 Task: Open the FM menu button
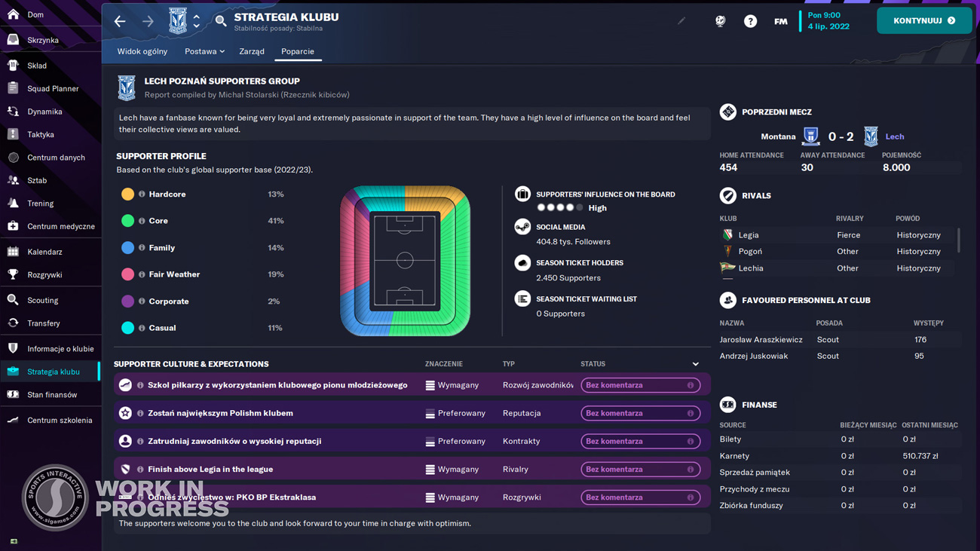781,21
